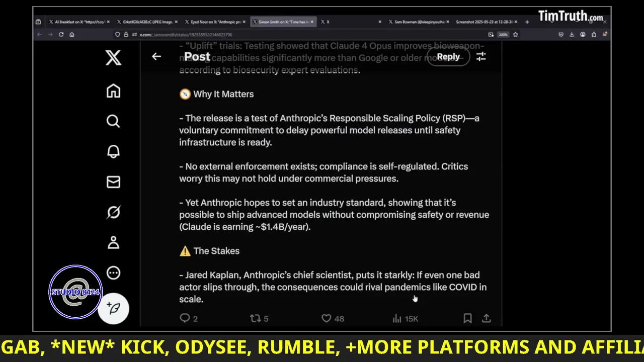Screen dimensions: 644x362
Task: Click browser forward arrow
Action: click(x=50, y=35)
